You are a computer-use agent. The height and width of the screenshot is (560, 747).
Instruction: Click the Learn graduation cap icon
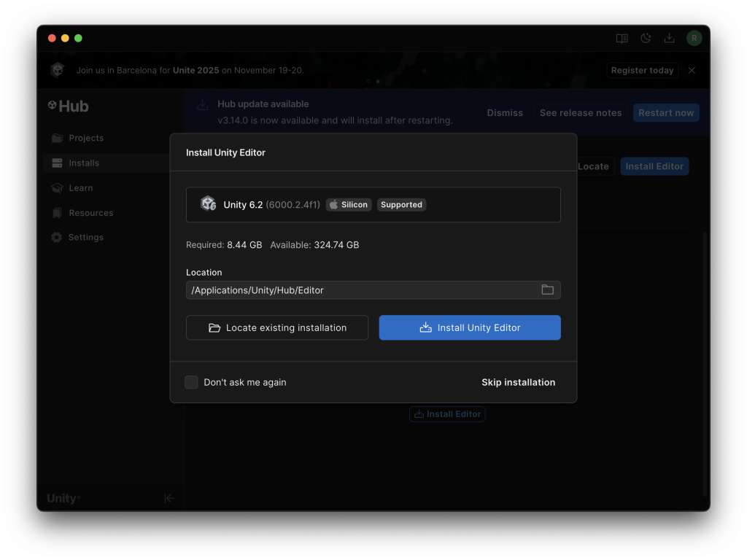[57, 188]
